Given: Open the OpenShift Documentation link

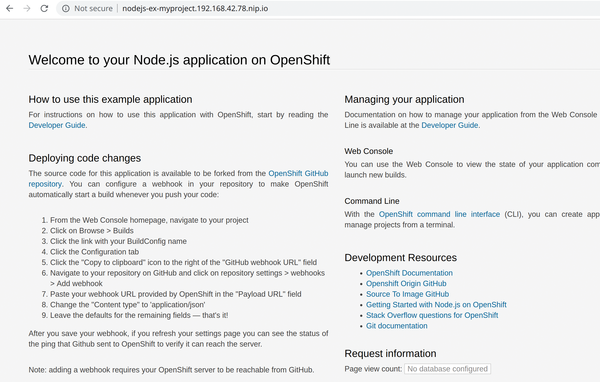Looking at the screenshot, I should coord(409,273).
